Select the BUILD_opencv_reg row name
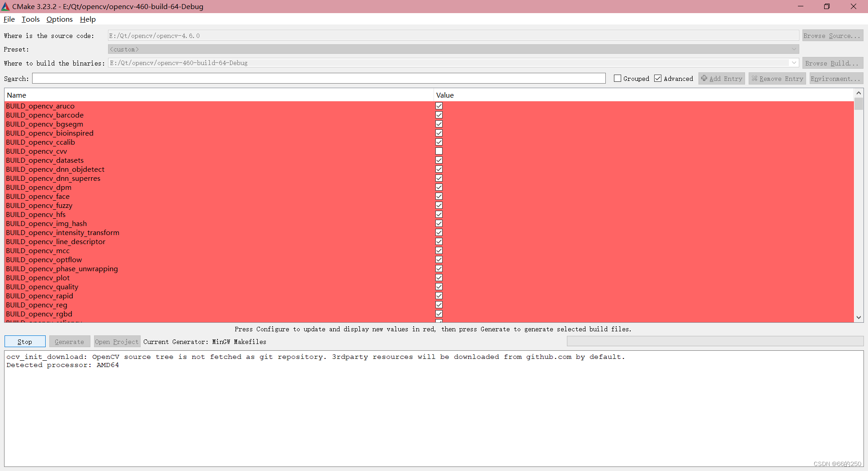The width and height of the screenshot is (868, 471). pyautogui.click(x=37, y=305)
